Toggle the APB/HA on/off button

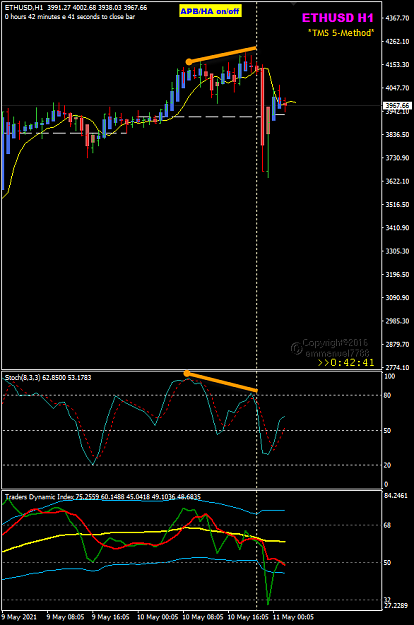210,11
